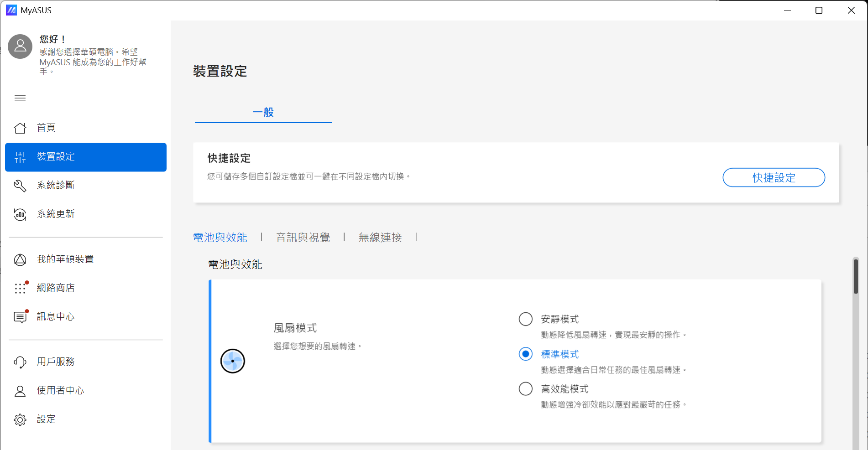The height and width of the screenshot is (450, 868).
Task: Click the user profile avatar
Action: pyautogui.click(x=21, y=46)
